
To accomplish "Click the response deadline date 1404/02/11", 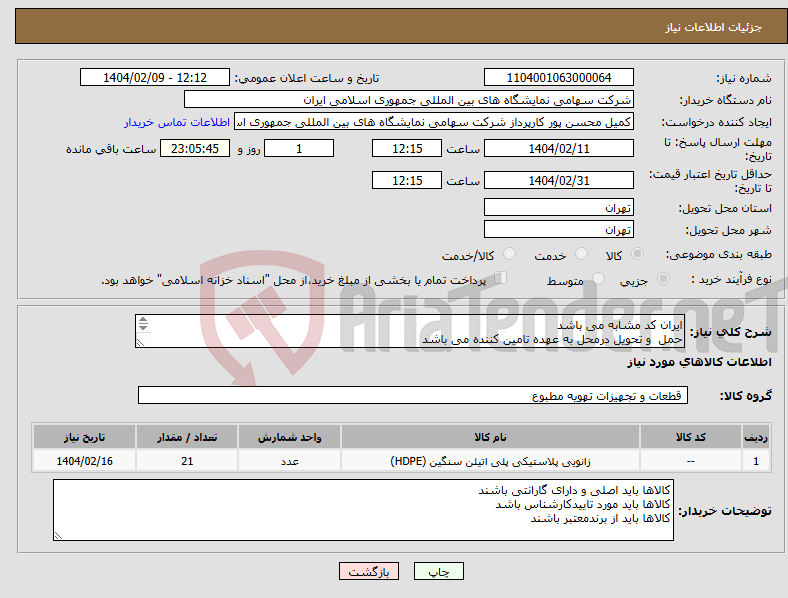I will (558, 149).
